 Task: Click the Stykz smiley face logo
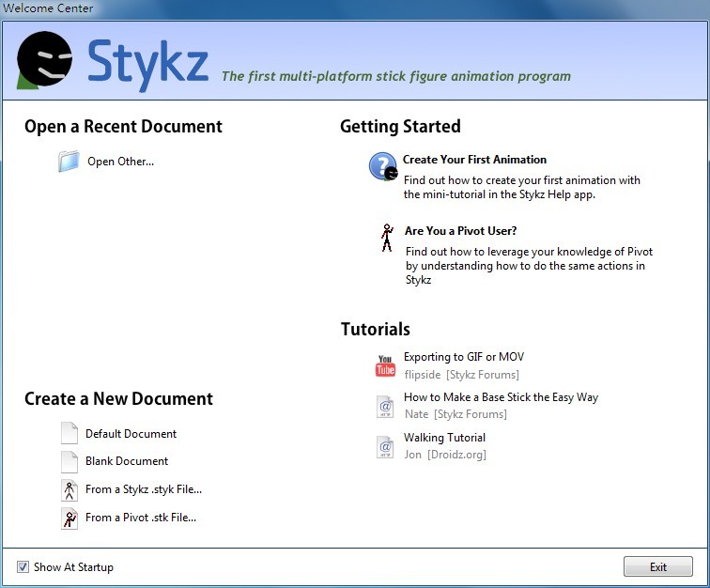point(45,60)
